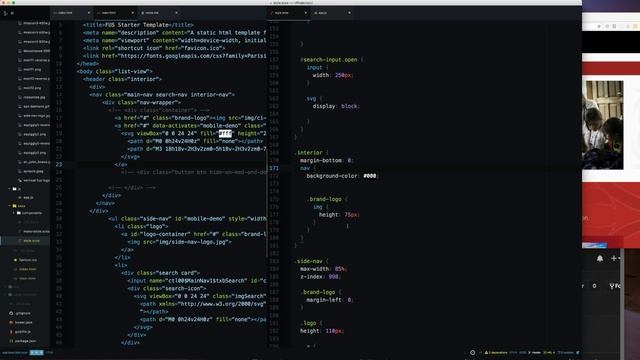Click the git icon beside .gitignore
Screen dimensions: 640x360
[11, 313]
